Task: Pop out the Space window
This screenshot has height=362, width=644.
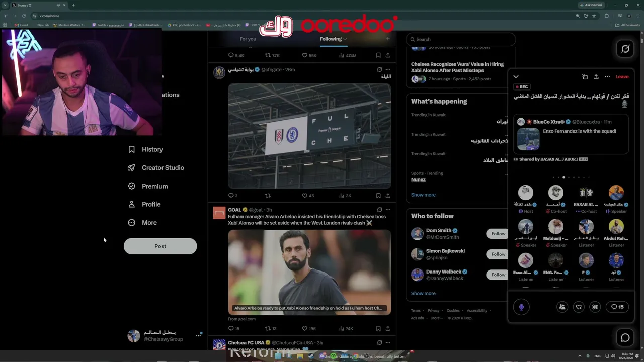Action: (585, 77)
